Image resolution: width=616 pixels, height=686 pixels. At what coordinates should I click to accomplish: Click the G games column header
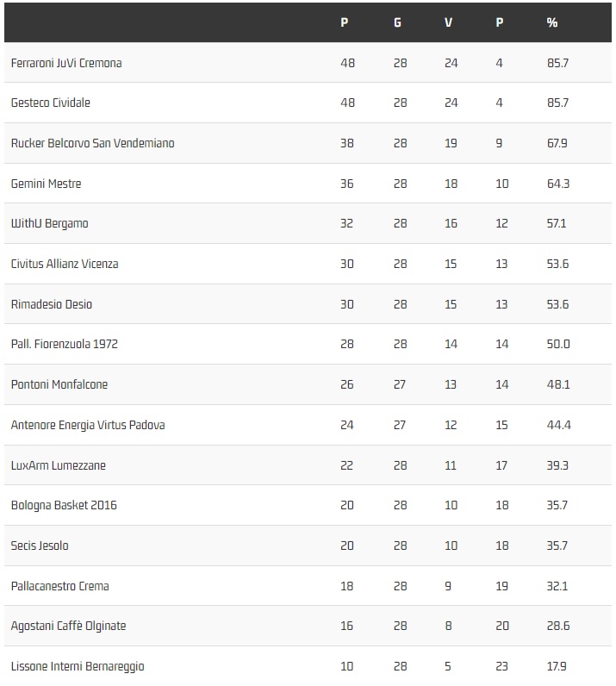coord(397,22)
